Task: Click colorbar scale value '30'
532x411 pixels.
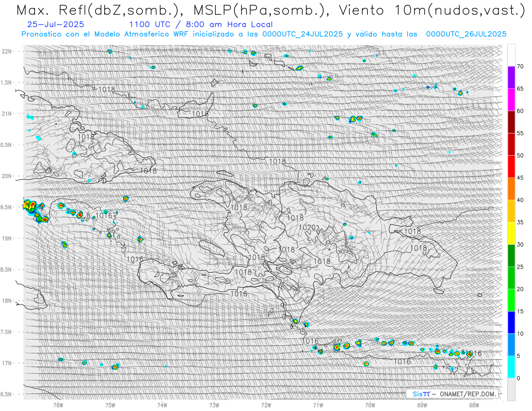Action: 520,244
